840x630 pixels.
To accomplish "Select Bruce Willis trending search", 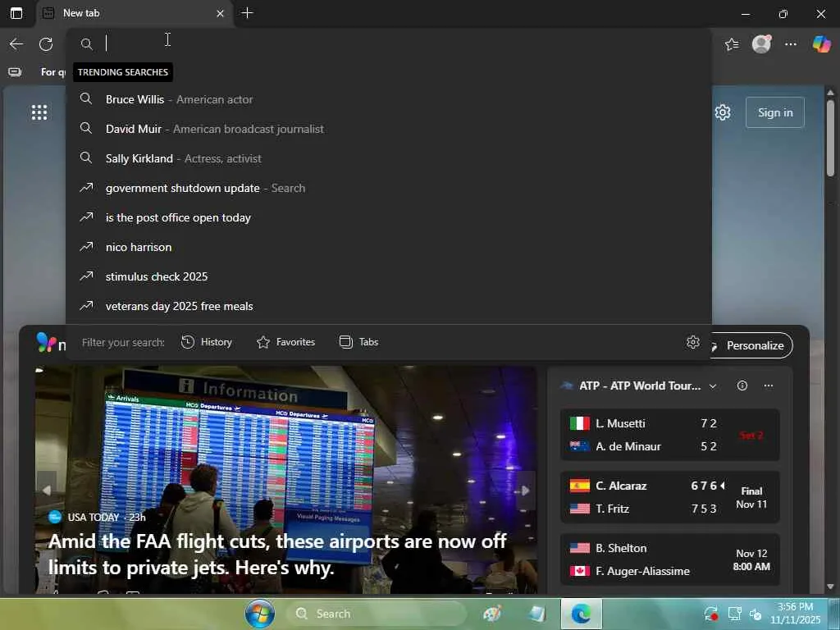I will [389, 99].
